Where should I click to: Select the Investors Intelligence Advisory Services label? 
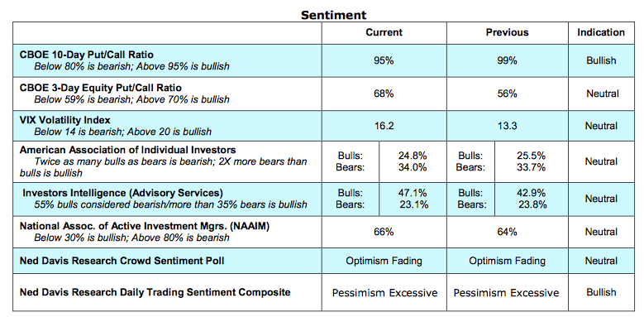(123, 192)
